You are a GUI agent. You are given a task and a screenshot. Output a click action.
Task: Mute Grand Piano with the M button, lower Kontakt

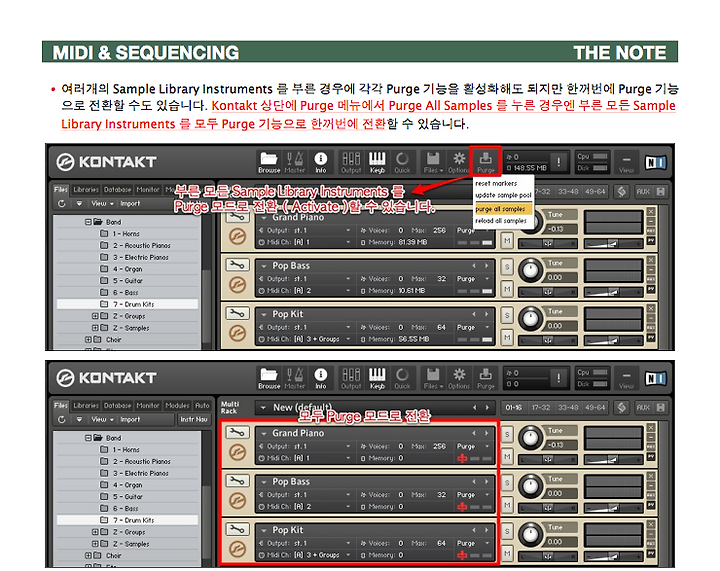[507, 456]
